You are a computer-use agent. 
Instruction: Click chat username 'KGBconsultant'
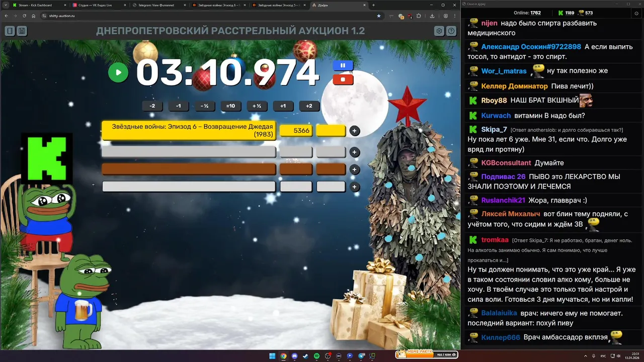(506, 163)
